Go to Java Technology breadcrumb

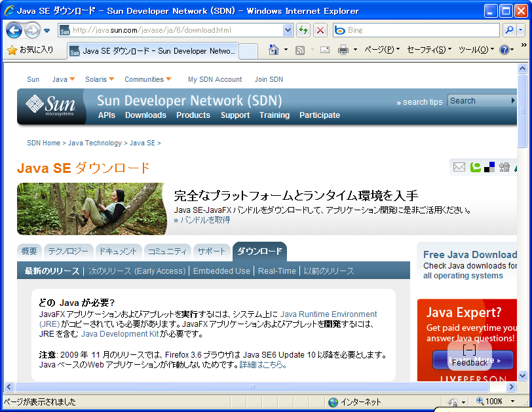94,143
